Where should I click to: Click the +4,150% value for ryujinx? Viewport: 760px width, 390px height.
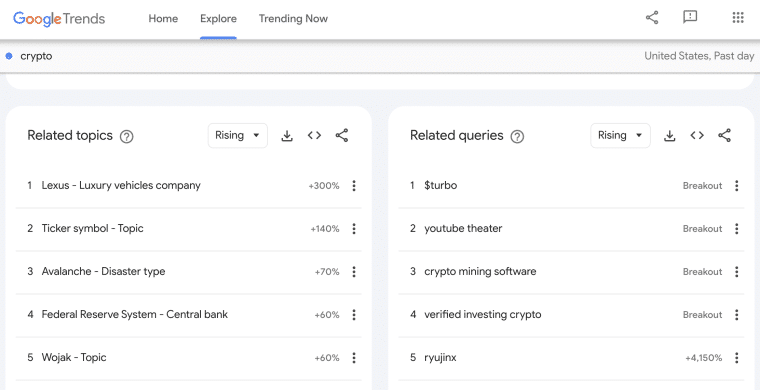pyautogui.click(x=703, y=359)
